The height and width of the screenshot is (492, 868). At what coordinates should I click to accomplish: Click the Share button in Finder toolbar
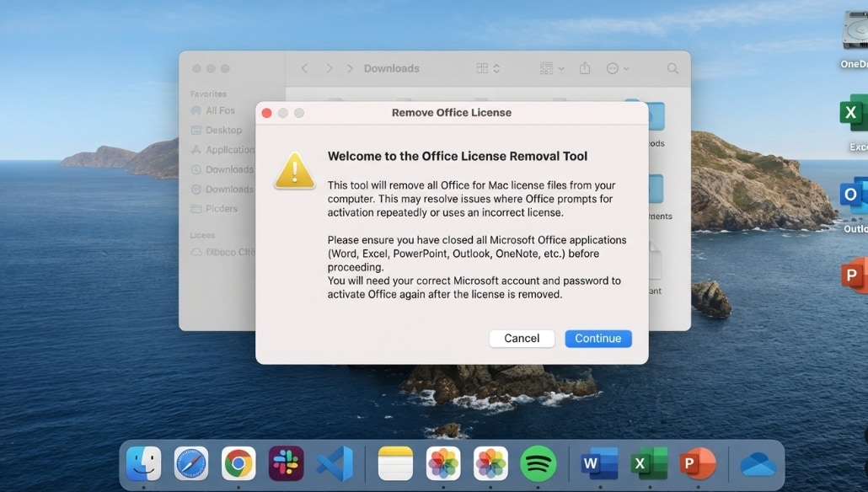[585, 68]
